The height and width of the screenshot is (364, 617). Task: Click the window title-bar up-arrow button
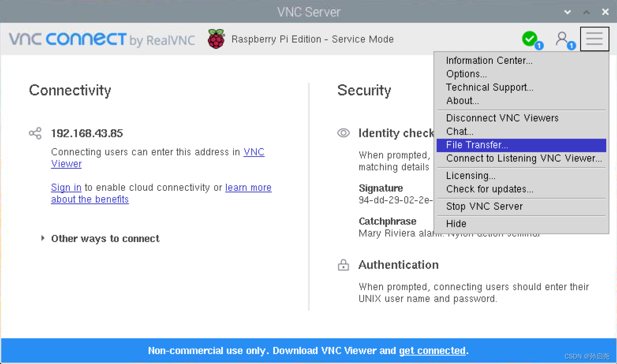pos(586,12)
